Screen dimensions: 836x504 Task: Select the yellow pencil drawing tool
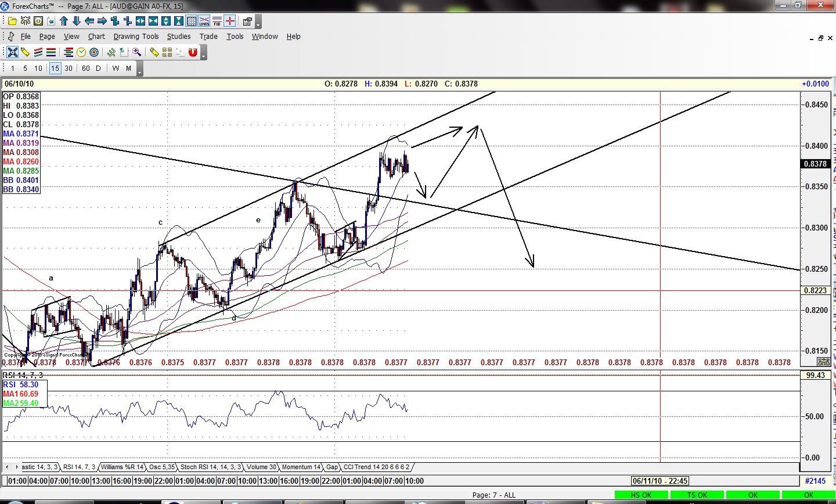pos(24,52)
